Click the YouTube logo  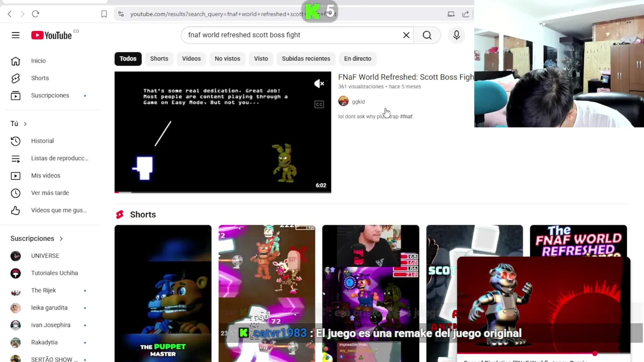51,35
